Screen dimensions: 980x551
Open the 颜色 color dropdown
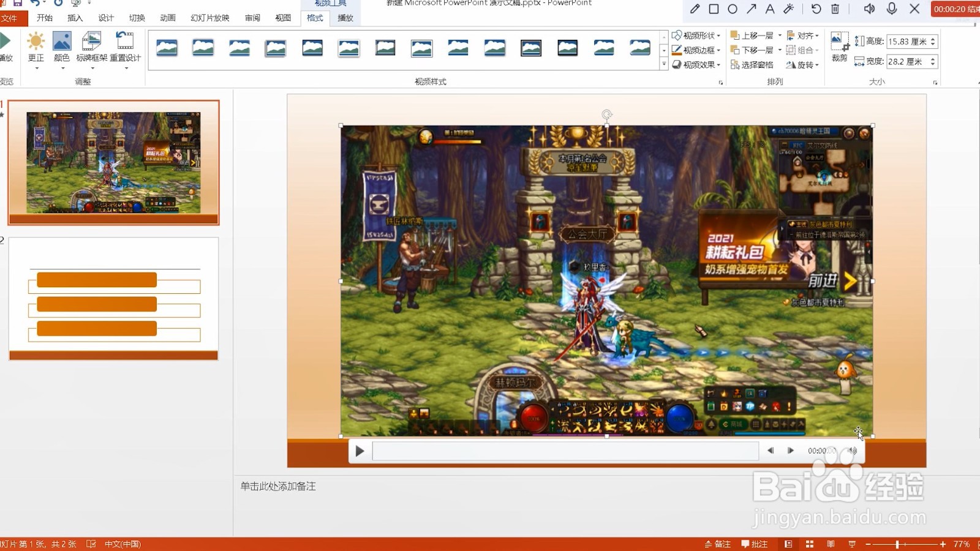[62, 50]
